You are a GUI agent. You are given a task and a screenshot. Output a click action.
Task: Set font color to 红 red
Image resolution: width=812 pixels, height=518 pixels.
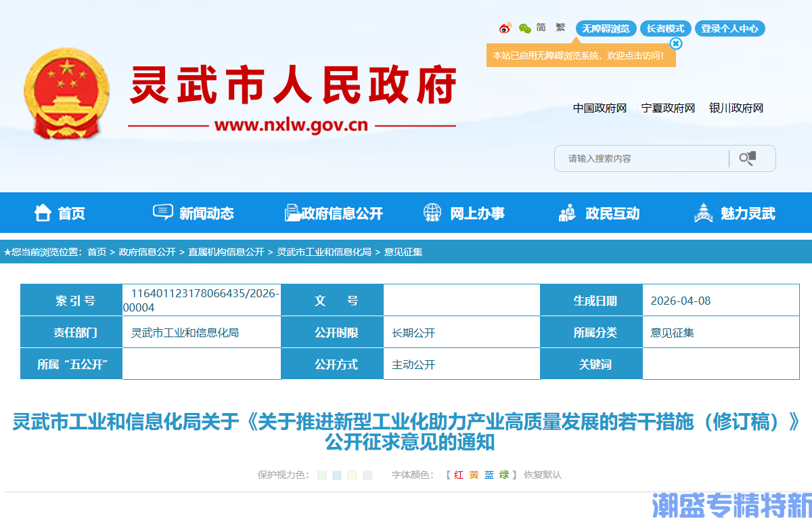[x=457, y=475]
